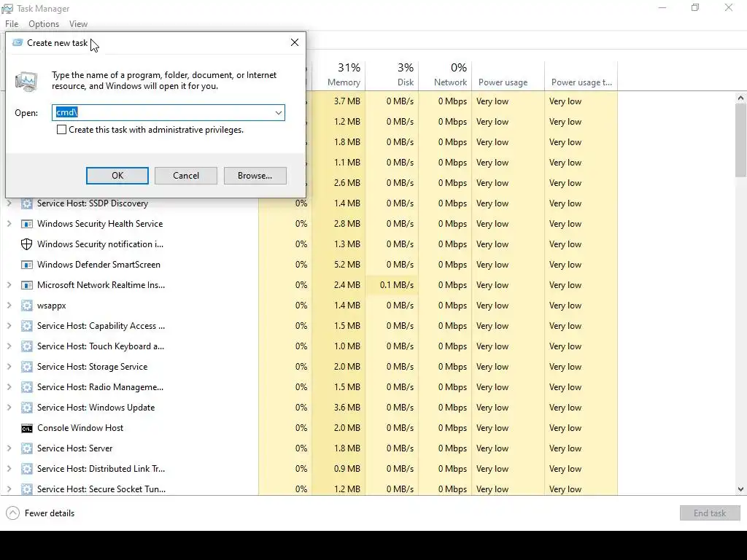Open the File menu
Screen dimensions: 747x560
pos(12,24)
